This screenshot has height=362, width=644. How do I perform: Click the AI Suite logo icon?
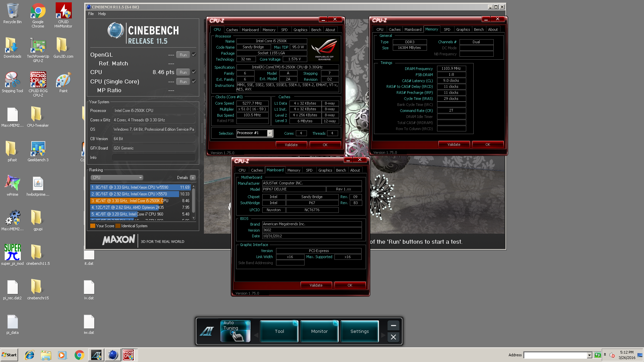click(207, 331)
